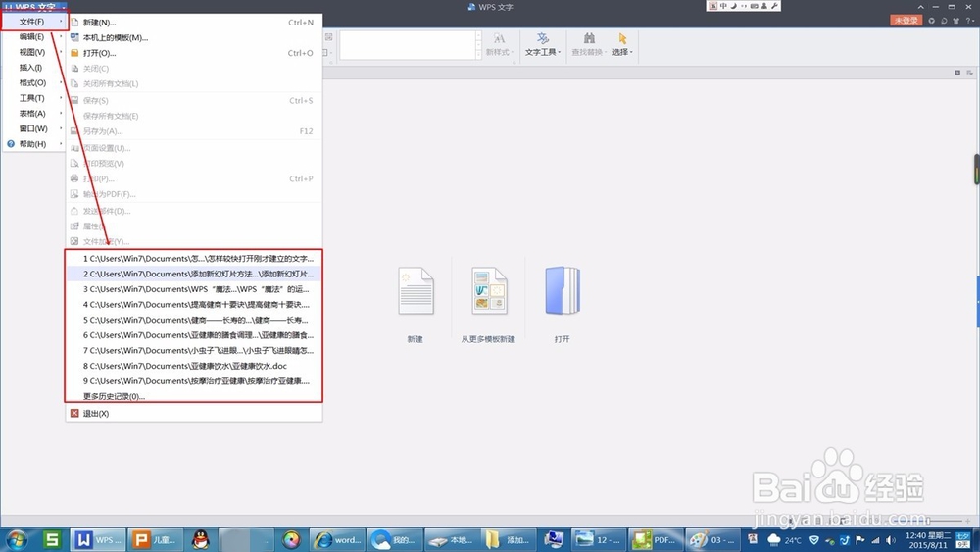Viewport: 980px width, 552px height.
Task: Open recent file 2 添加新幻灯片方法
Action: 194,274
